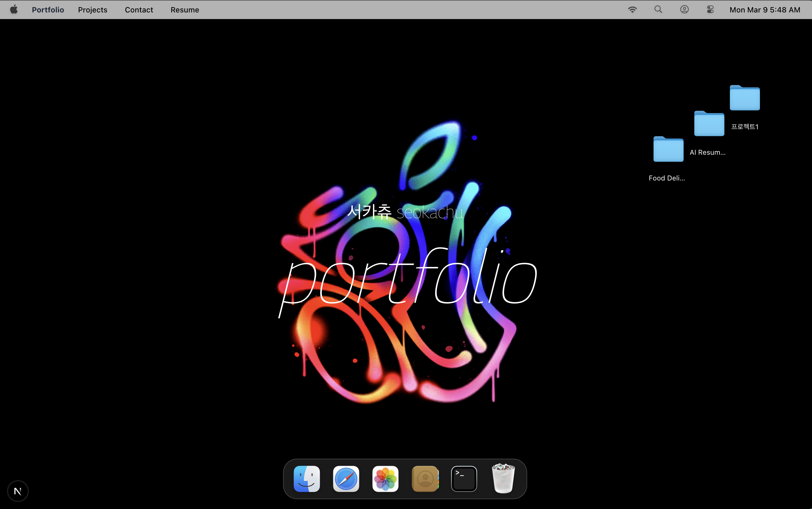Screen dimensions: 812x509
Task: Open Spotlight search magnifier icon
Action: [658, 10]
